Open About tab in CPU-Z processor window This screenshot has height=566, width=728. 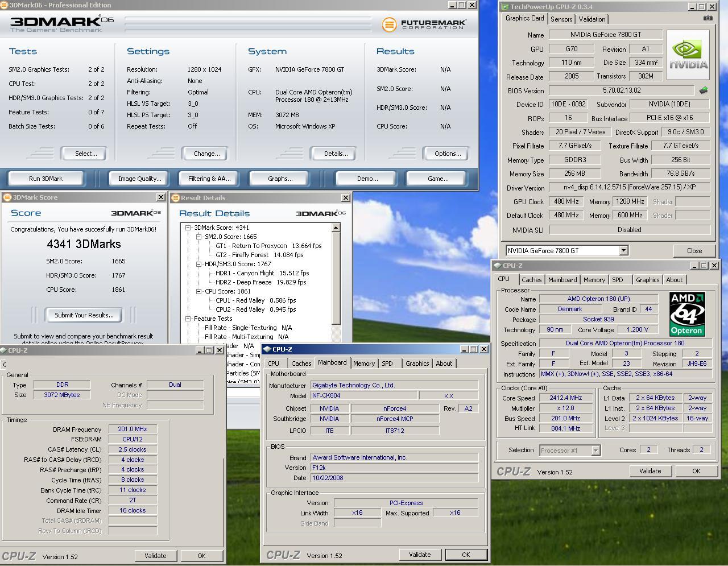(675, 280)
